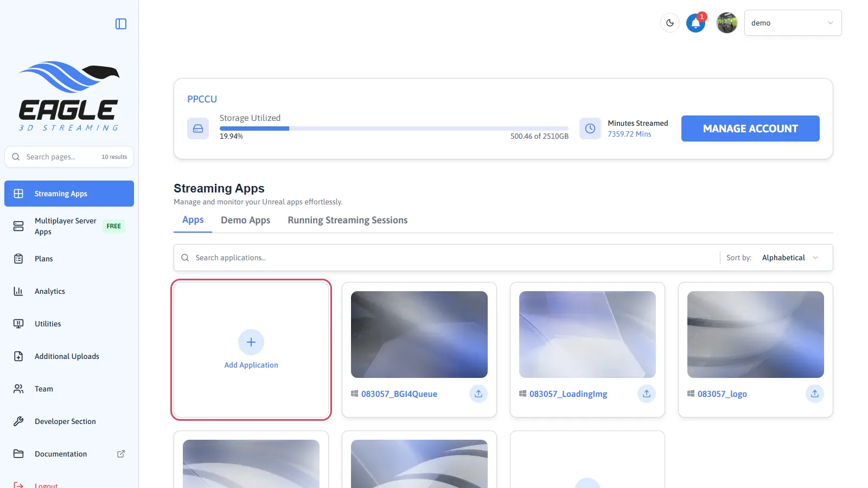Screen dimensions: 868x488
Task: Click the Storage Utilized progress bar
Action: click(394, 129)
